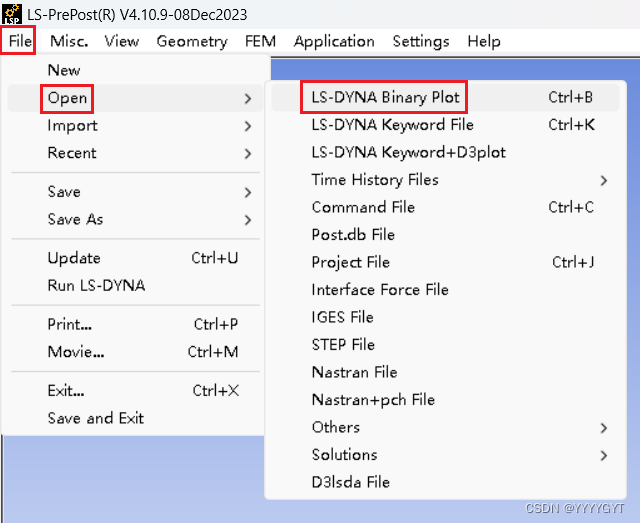The width and height of the screenshot is (640, 523).
Task: Select Update in the File menu
Action: [x=135, y=258]
